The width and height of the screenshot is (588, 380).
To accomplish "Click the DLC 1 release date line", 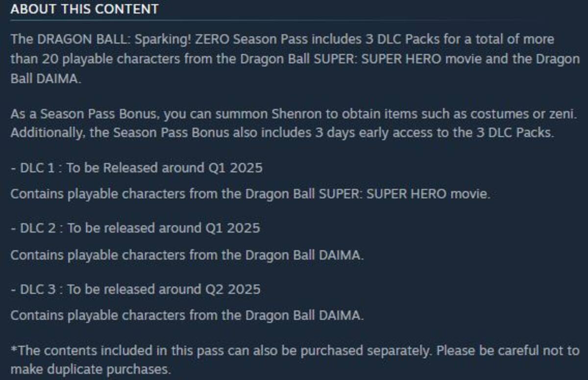I will (137, 168).
